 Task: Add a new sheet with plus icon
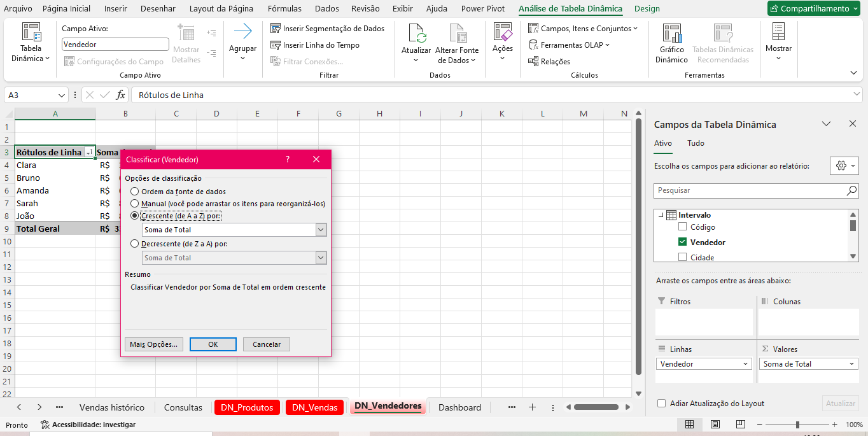pyautogui.click(x=532, y=407)
